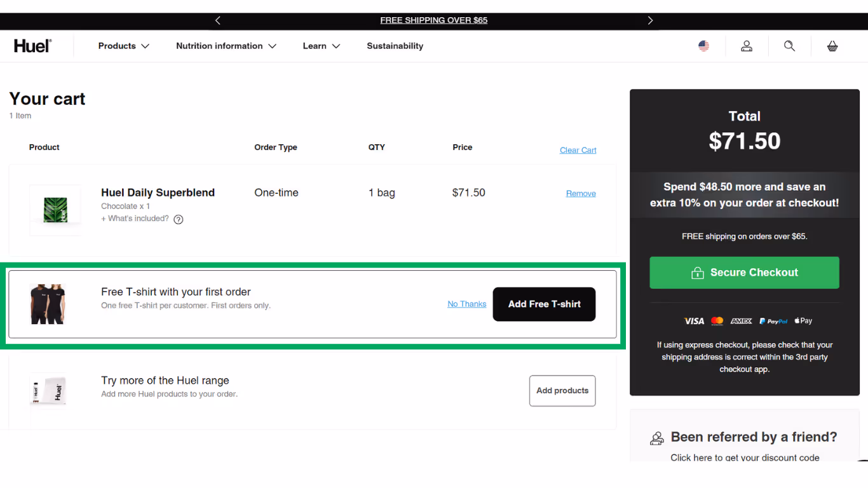The height and width of the screenshot is (488, 868).
Task: Click the Apple Pay payment logo
Action: (x=803, y=321)
